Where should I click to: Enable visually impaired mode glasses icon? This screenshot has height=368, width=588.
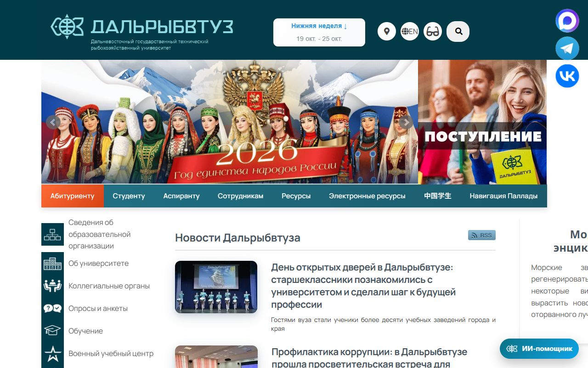433,32
